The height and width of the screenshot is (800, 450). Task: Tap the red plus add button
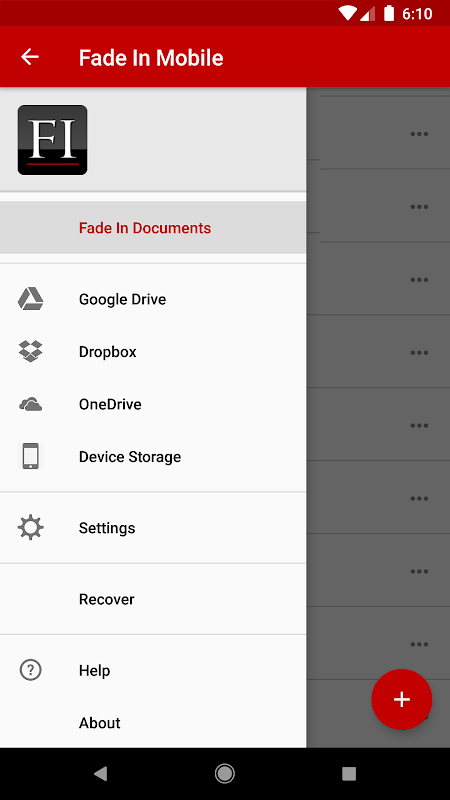(402, 699)
